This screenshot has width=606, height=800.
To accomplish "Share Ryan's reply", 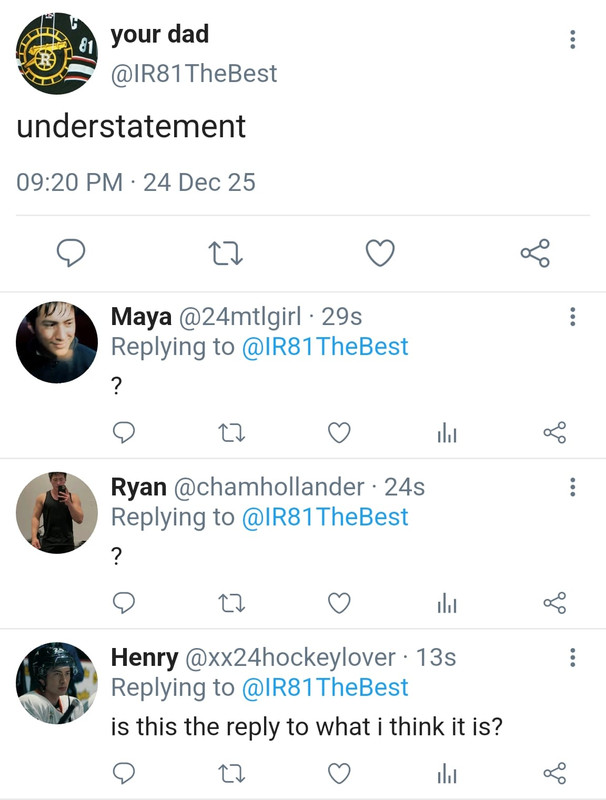I will (x=554, y=602).
